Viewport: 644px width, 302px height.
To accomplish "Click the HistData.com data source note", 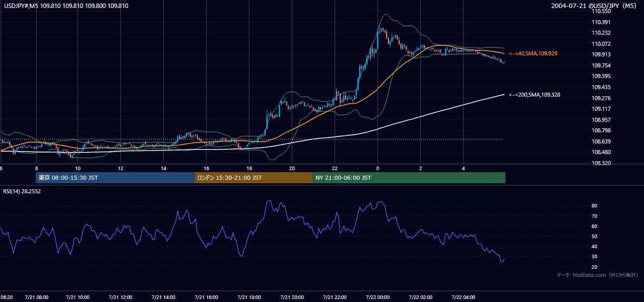I will coord(598,275).
